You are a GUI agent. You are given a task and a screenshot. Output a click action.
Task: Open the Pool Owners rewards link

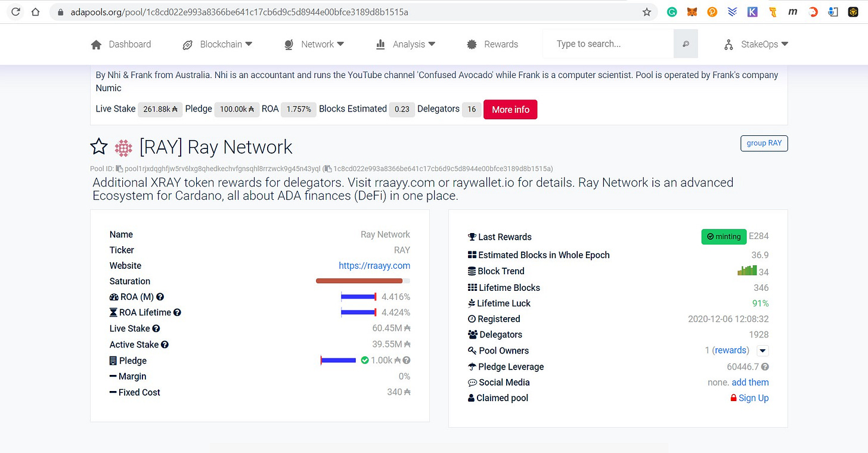click(731, 350)
